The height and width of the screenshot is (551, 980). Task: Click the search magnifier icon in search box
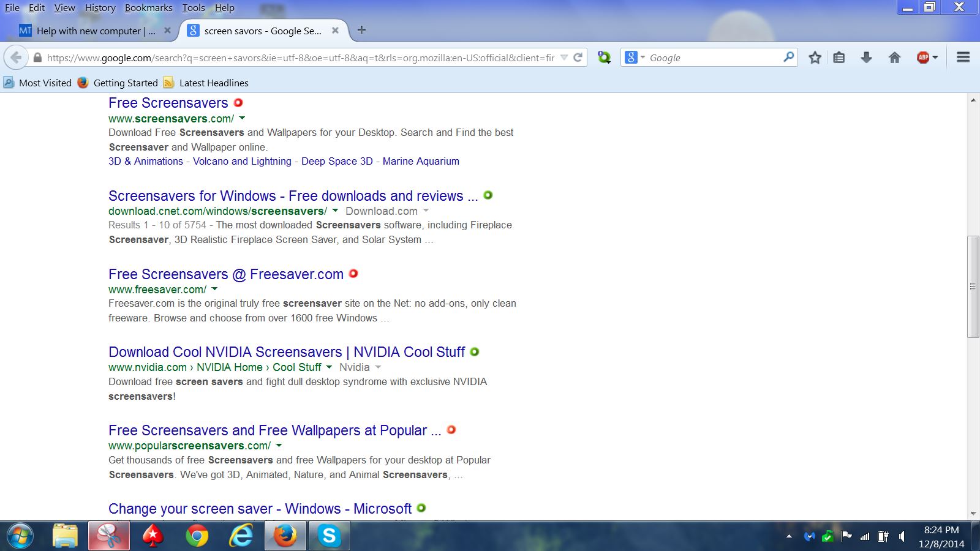coord(789,58)
